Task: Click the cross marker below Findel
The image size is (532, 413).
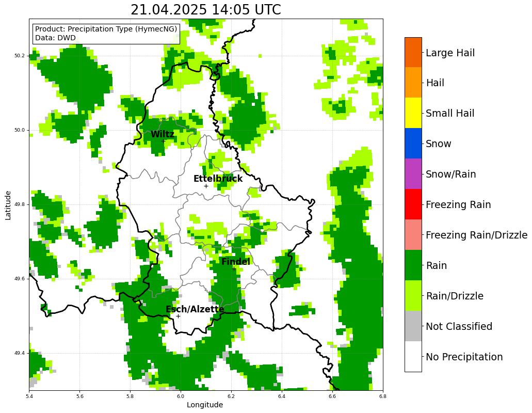Action: coord(234,269)
